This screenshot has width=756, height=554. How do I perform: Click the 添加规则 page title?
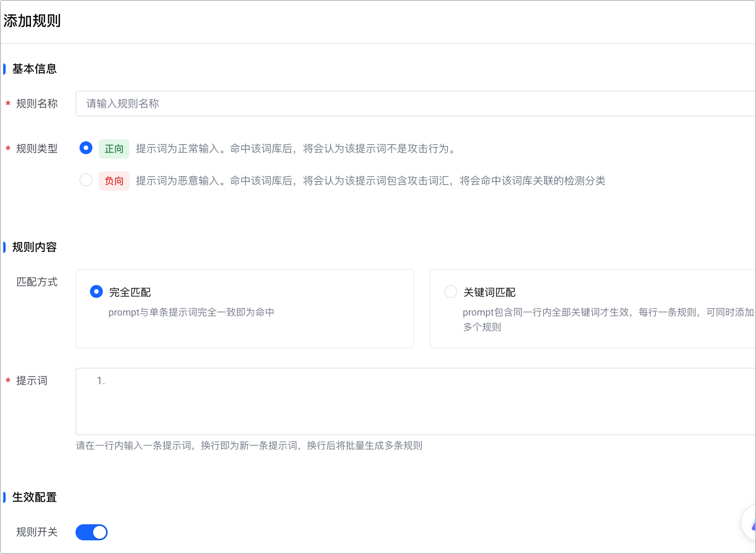click(x=32, y=21)
